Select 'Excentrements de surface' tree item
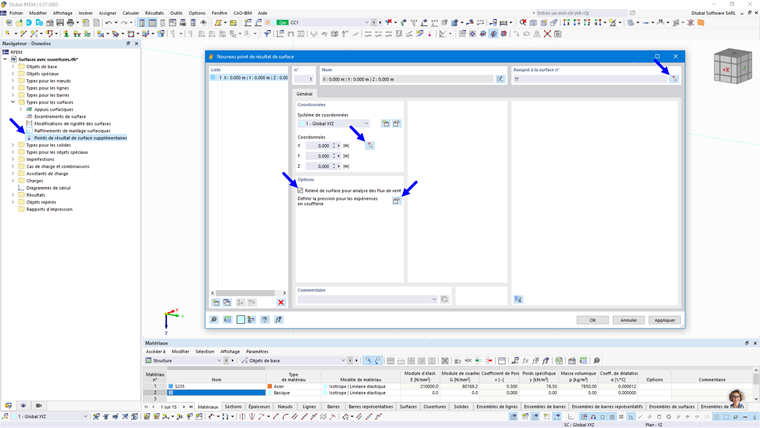Image resolution: width=760 pixels, height=428 pixels. tap(60, 117)
